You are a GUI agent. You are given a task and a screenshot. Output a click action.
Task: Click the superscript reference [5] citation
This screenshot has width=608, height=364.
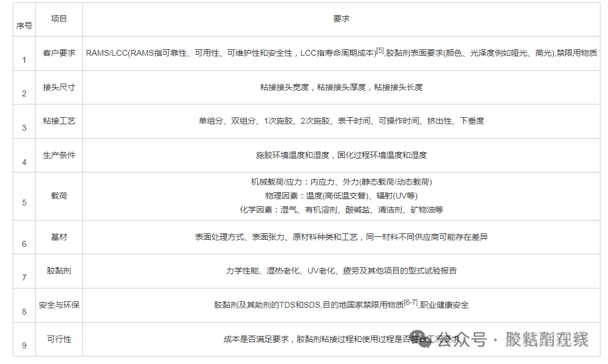380,51
